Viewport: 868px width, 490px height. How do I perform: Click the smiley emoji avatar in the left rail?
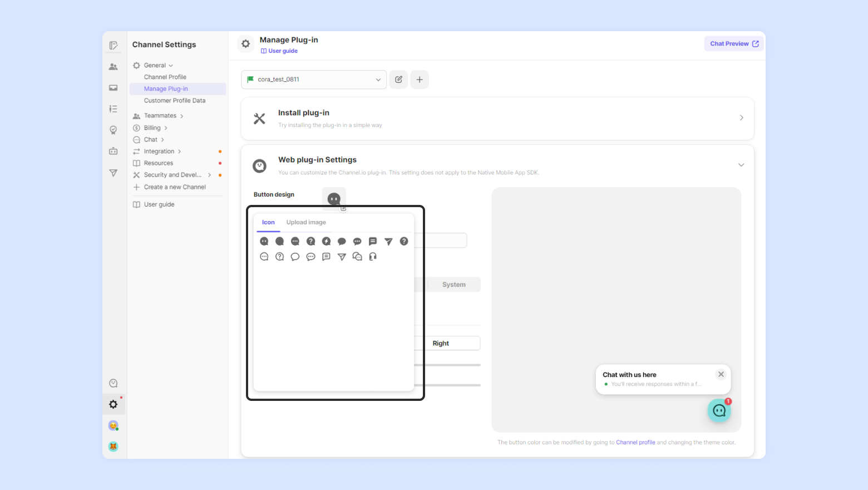tap(114, 425)
